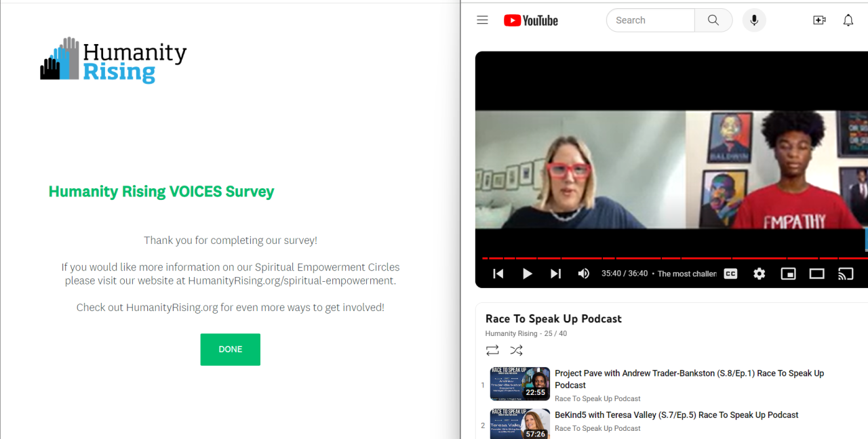Viewport: 868px width, 439px height.
Task: Open the Create video camera icon
Action: [819, 20]
